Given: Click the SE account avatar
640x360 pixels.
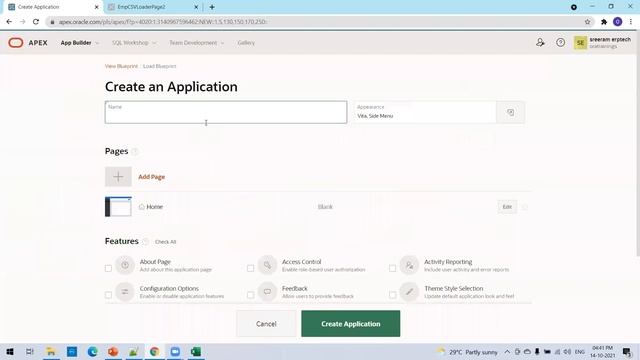Looking at the screenshot, I should pyautogui.click(x=580, y=42).
